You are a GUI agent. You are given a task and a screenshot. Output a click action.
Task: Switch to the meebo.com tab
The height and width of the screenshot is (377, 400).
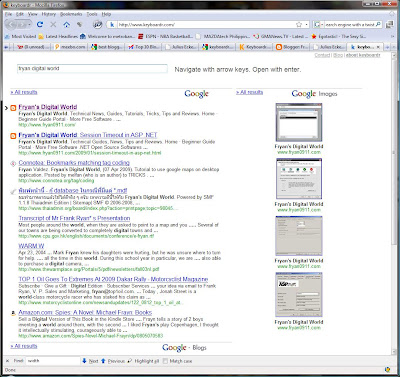70,47
